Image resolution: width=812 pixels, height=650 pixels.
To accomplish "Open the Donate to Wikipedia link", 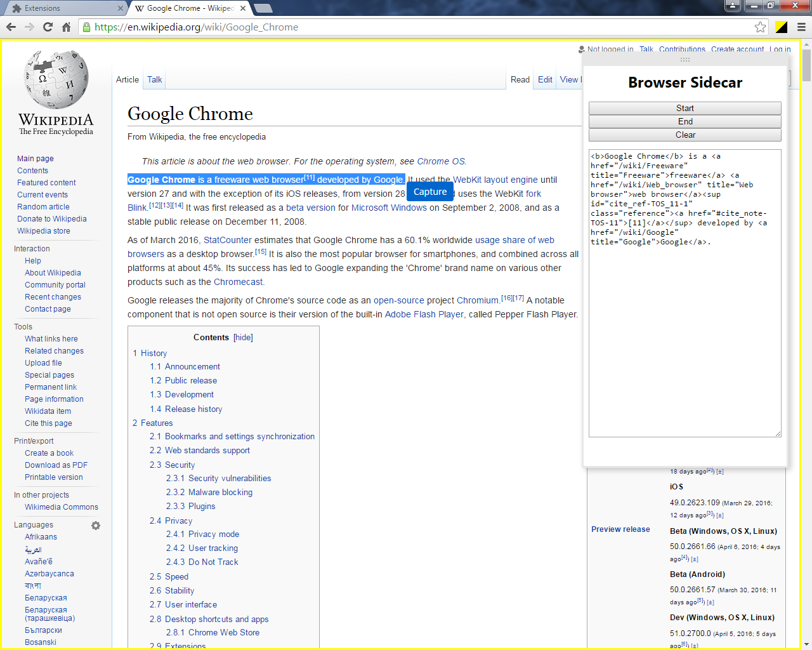I will point(52,219).
